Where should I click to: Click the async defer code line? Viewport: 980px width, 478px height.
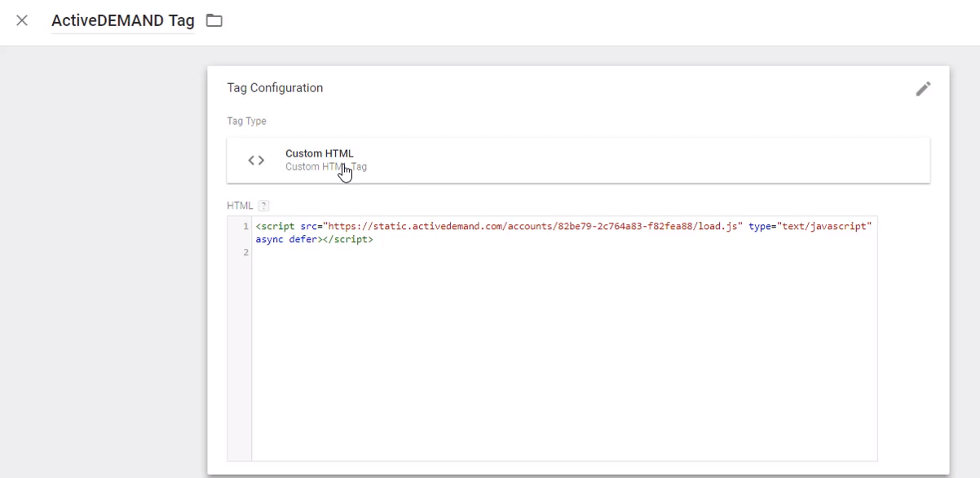pyautogui.click(x=314, y=240)
